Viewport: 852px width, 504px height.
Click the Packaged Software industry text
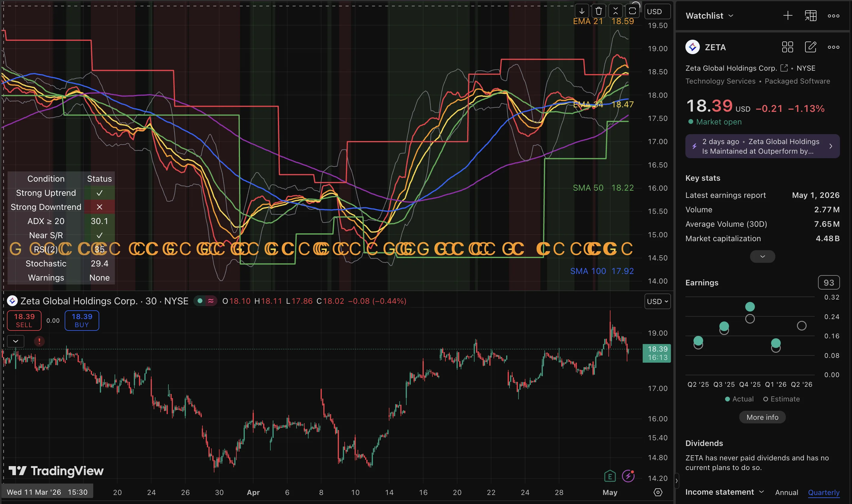pyautogui.click(x=797, y=81)
